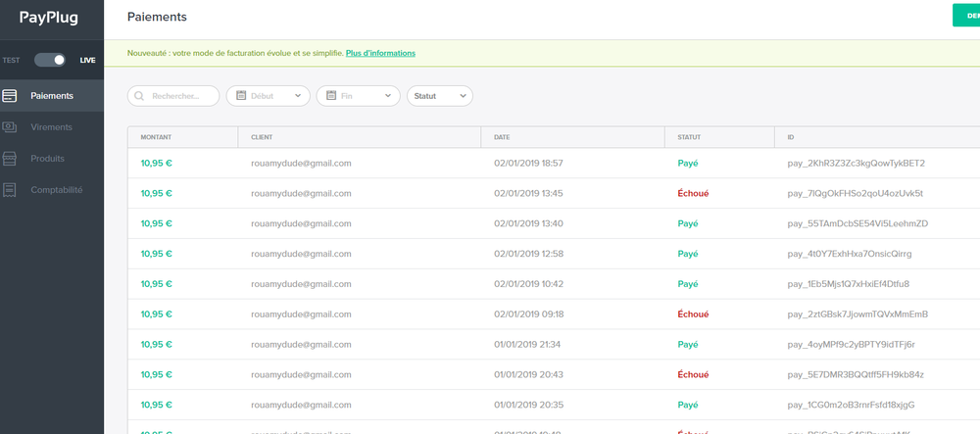
Task: Select the TEST mode label
Action: 11,61
